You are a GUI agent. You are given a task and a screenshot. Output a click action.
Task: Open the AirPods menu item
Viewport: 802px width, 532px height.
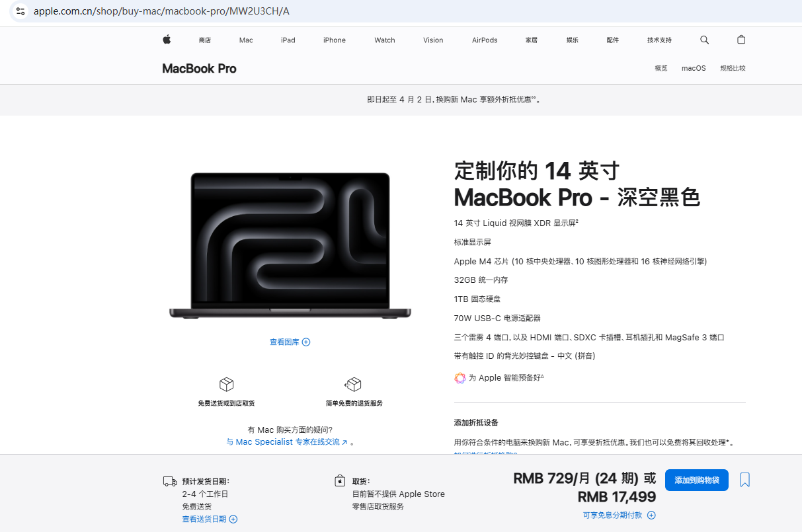point(485,40)
